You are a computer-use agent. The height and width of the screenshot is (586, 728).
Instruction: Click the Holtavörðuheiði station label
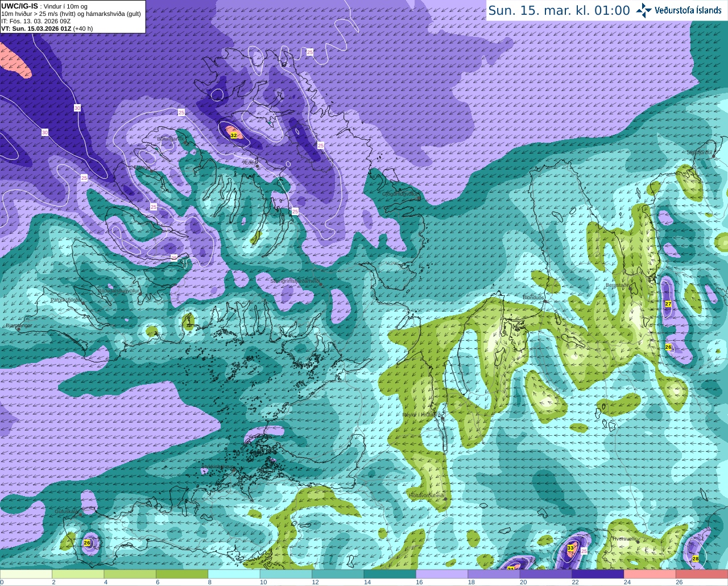(427, 496)
